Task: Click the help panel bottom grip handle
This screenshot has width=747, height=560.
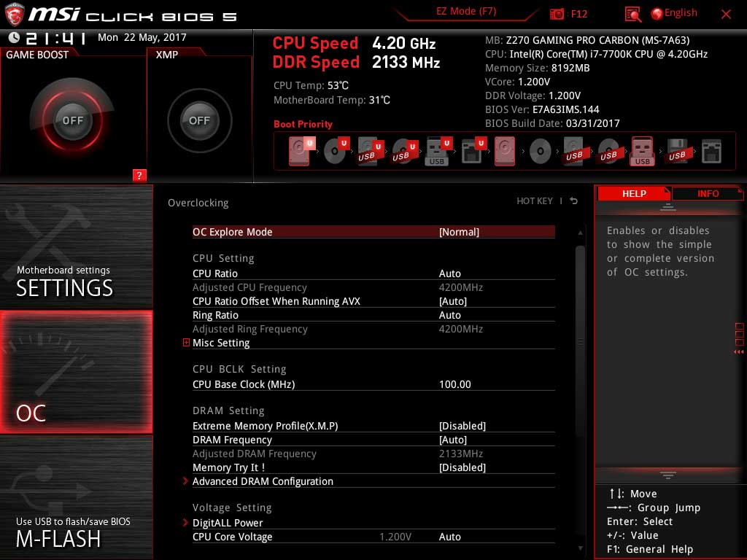Action: click(x=668, y=475)
